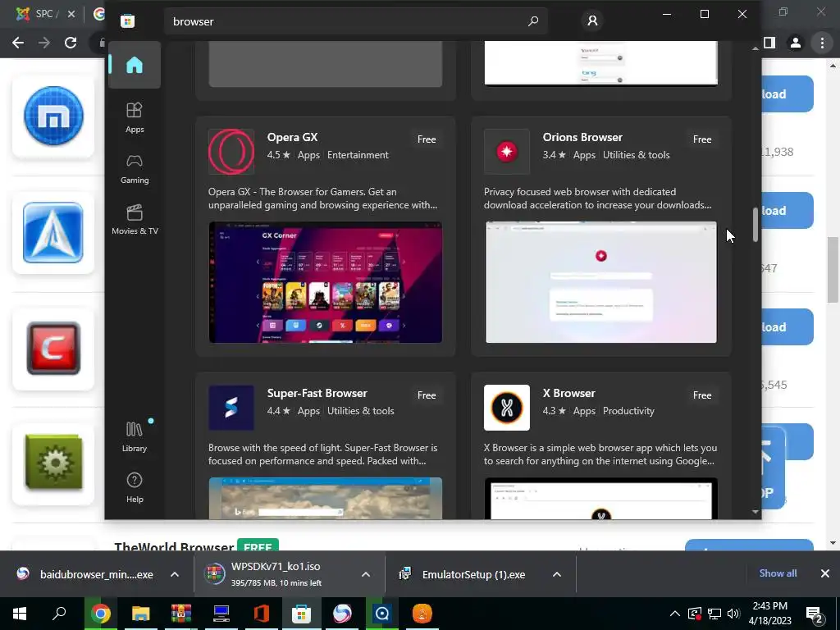Reload the Chrome page
The width and height of the screenshot is (840, 630).
71,43
